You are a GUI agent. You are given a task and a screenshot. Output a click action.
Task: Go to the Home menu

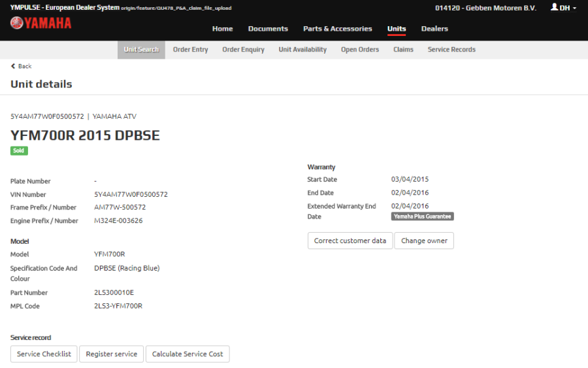pos(222,29)
